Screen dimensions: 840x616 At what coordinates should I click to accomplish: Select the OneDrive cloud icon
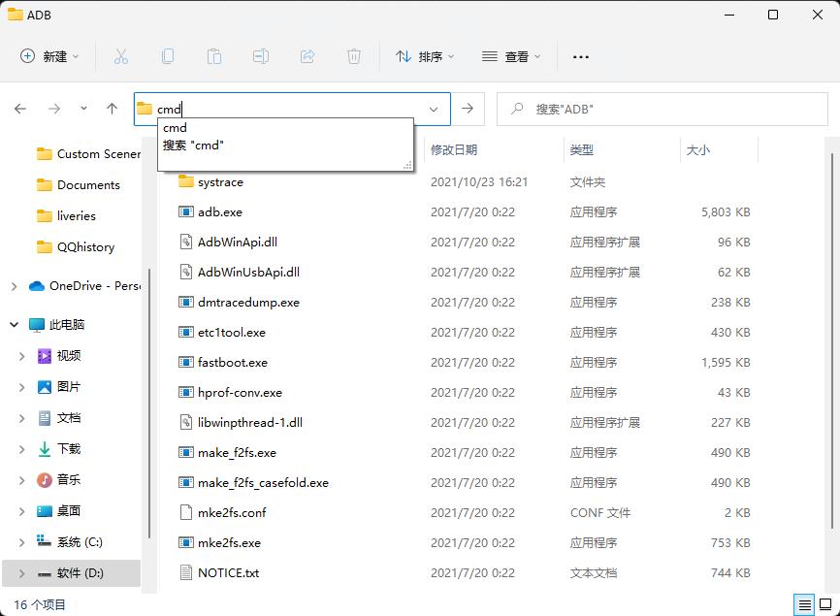click(x=37, y=286)
